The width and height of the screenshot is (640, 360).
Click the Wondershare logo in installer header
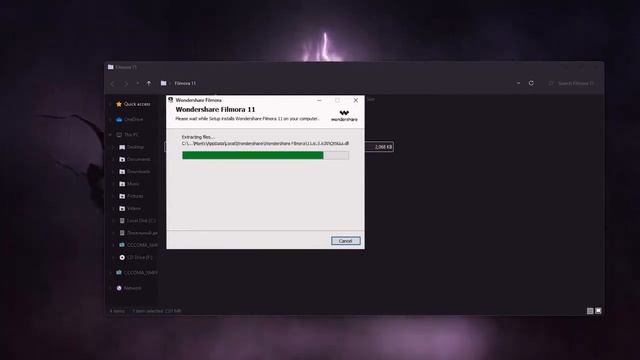click(x=344, y=116)
